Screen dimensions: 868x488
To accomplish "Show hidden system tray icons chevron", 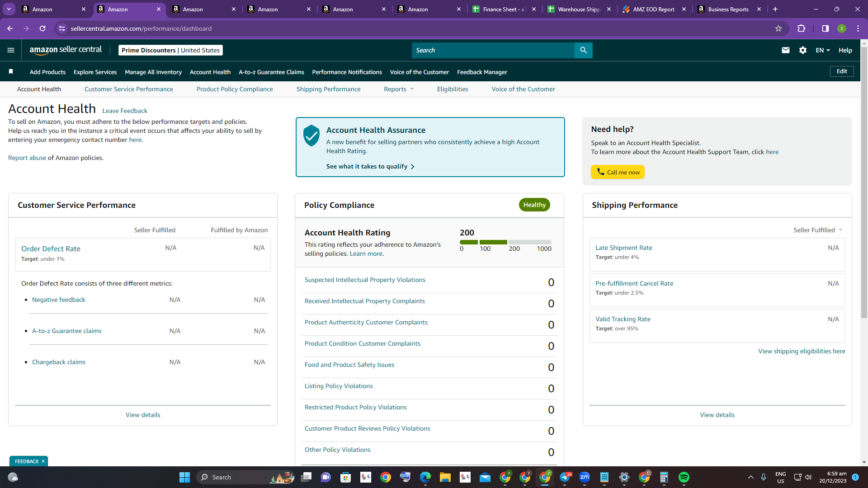I will point(751,477).
